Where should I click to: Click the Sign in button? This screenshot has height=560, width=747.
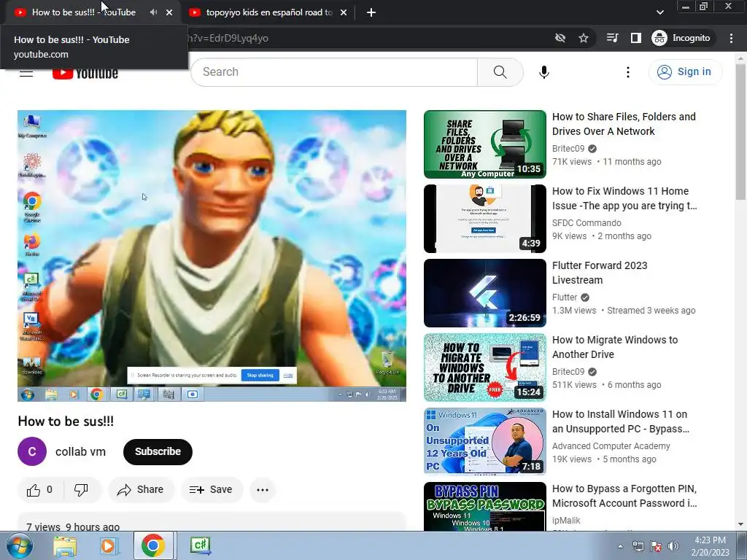(685, 72)
